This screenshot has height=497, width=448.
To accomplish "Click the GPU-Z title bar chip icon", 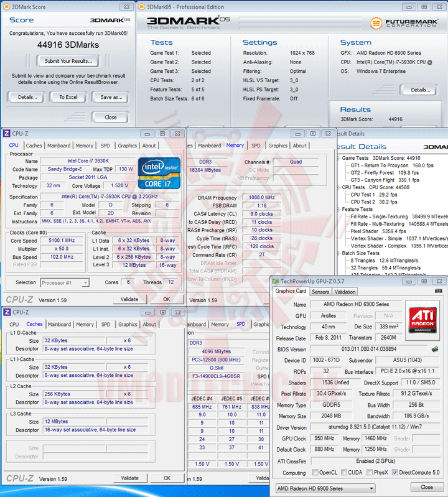I will point(276,281).
